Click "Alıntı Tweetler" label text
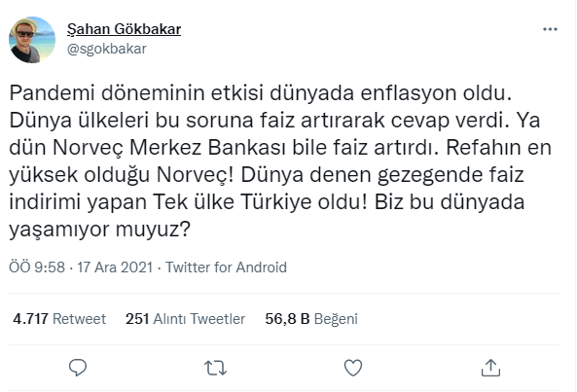This screenshot has width=577, height=392. click(x=199, y=318)
